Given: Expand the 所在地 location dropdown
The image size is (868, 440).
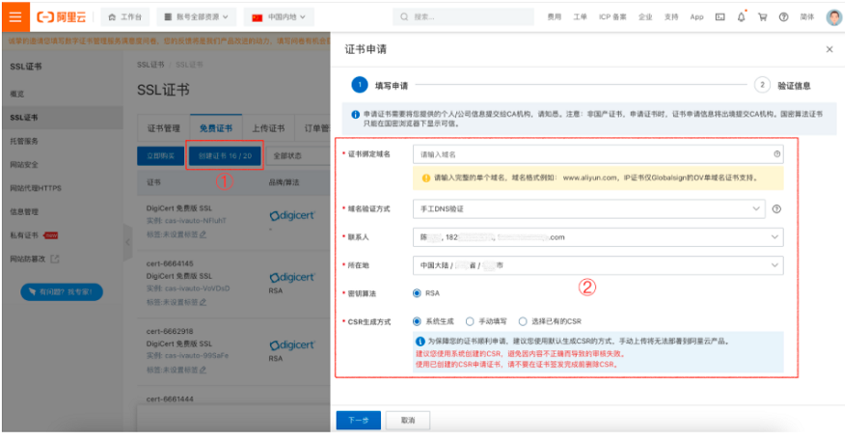Looking at the screenshot, I should (x=598, y=265).
